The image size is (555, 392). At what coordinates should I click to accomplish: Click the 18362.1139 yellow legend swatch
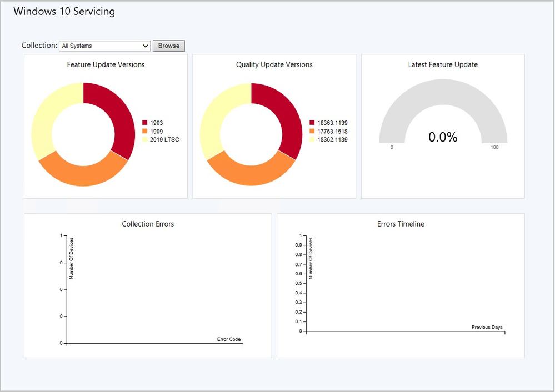pos(312,139)
